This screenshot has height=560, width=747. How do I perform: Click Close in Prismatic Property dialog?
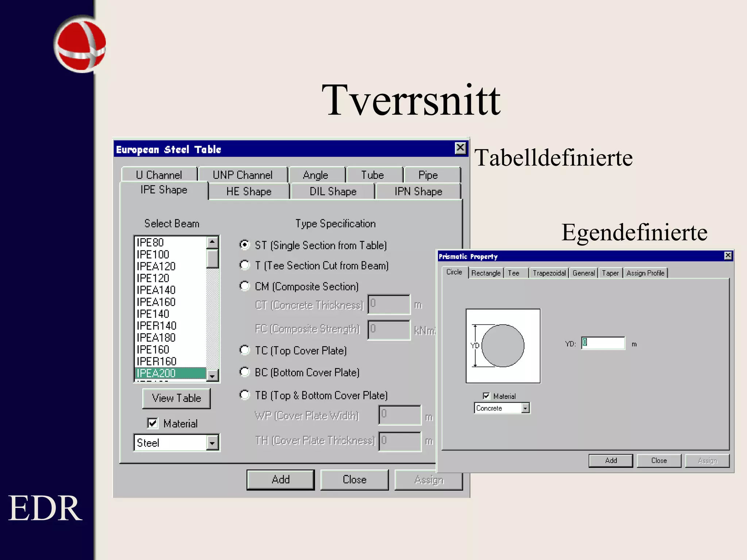(x=659, y=460)
